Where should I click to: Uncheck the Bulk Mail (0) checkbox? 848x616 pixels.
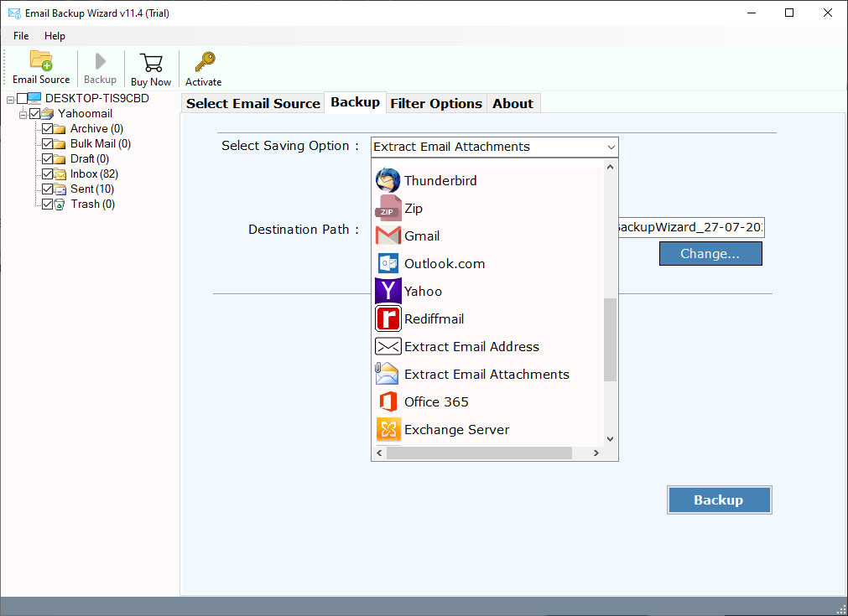tap(48, 144)
